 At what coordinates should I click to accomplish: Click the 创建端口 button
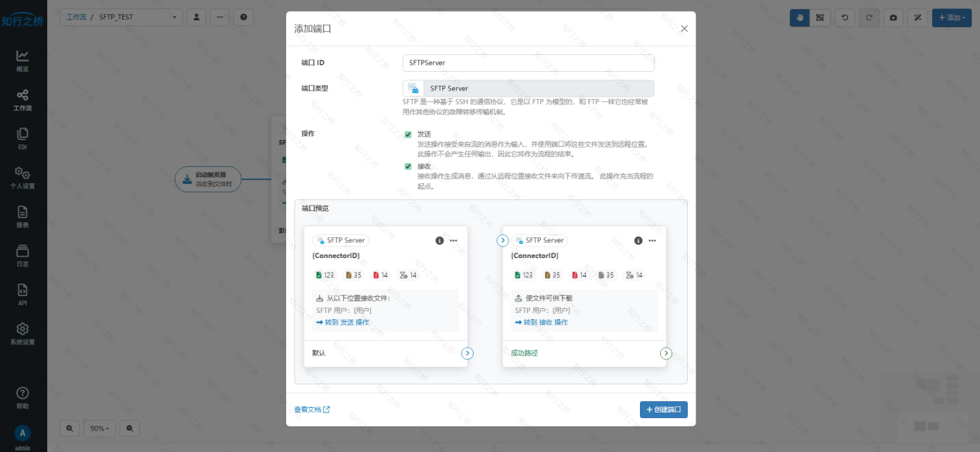coord(663,410)
